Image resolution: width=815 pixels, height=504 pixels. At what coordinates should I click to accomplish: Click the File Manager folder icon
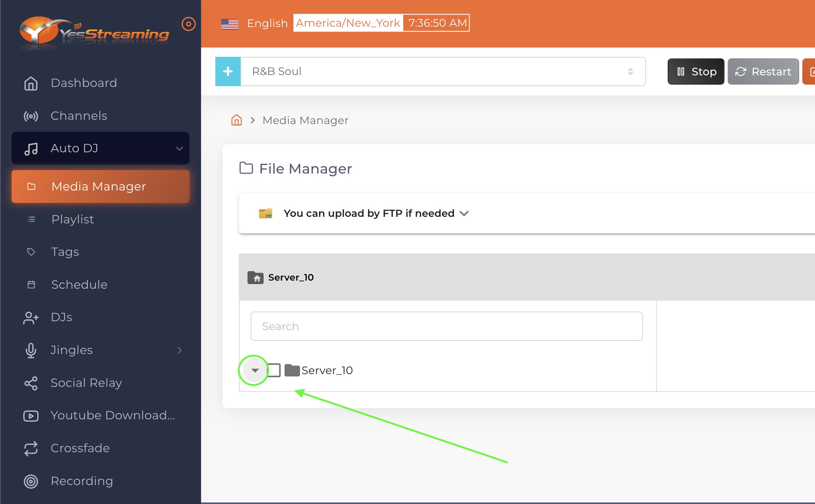(x=246, y=168)
